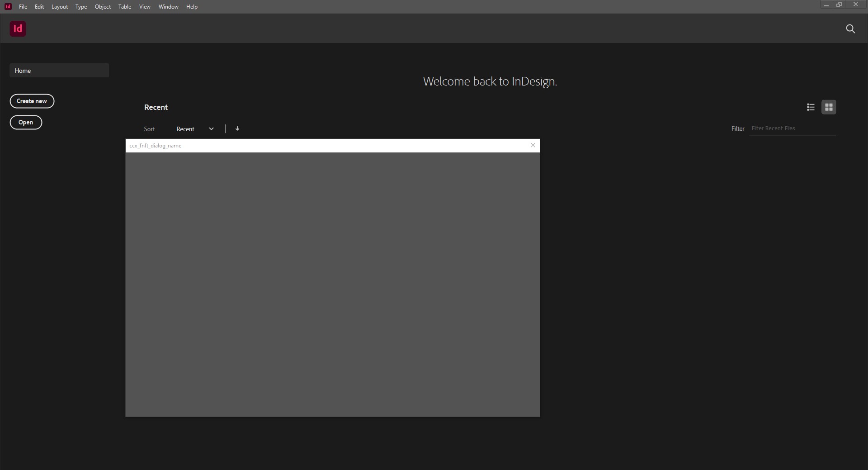Click the InDesign home logo icon
This screenshot has height=470, width=868.
[x=18, y=29]
